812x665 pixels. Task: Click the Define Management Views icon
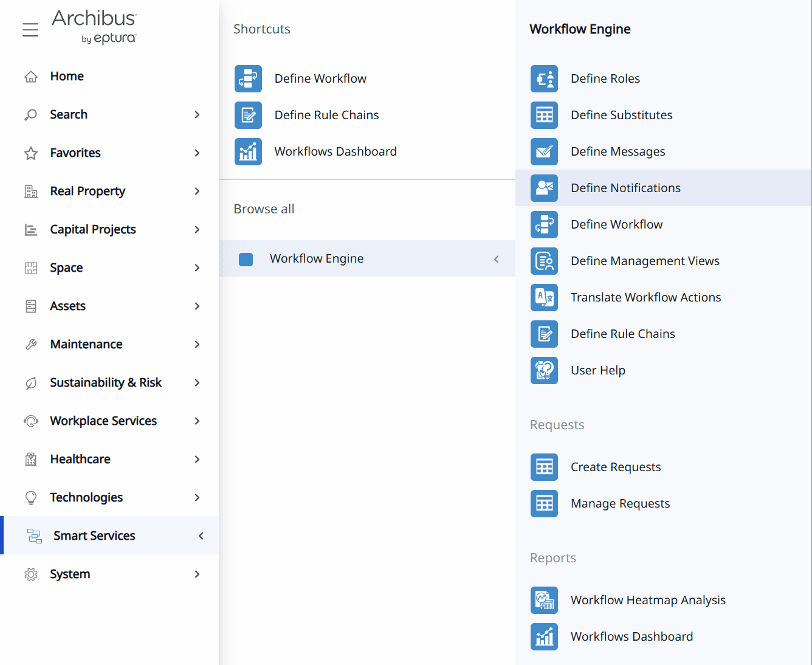544,261
